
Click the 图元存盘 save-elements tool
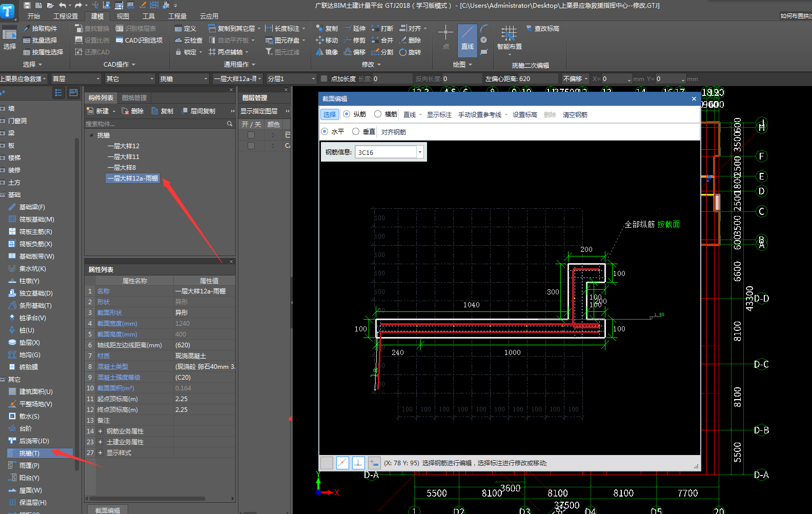pos(285,41)
